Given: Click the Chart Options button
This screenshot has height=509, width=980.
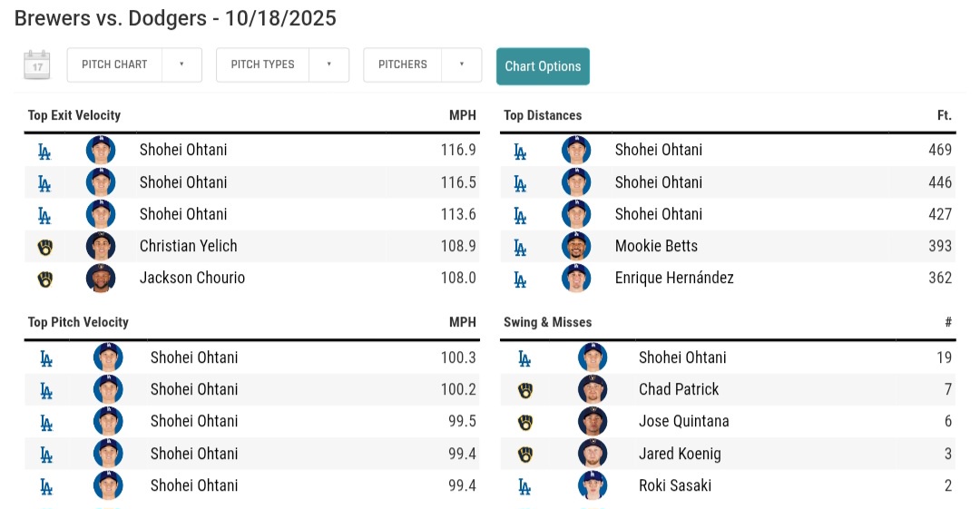Looking at the screenshot, I should [x=543, y=66].
